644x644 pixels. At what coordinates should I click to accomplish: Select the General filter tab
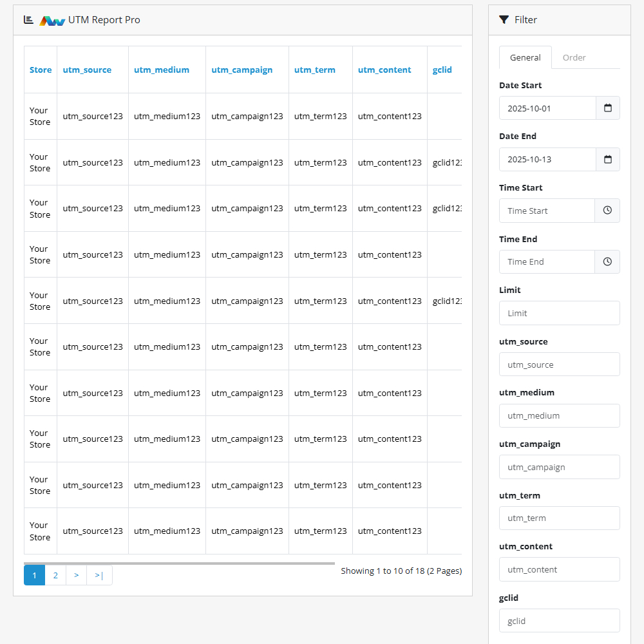(x=525, y=57)
